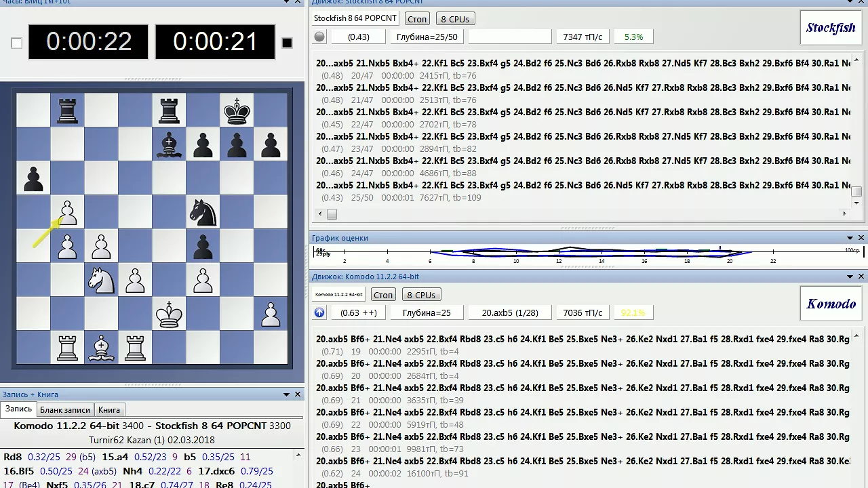Select the black rook on e8
This screenshot has width=868, height=488.
pos(169,110)
